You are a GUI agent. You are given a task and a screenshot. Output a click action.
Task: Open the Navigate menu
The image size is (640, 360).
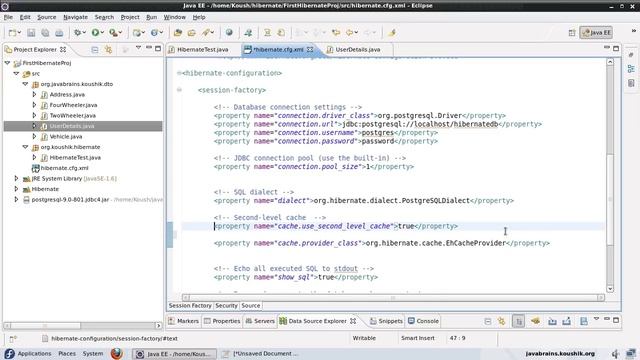76,17
